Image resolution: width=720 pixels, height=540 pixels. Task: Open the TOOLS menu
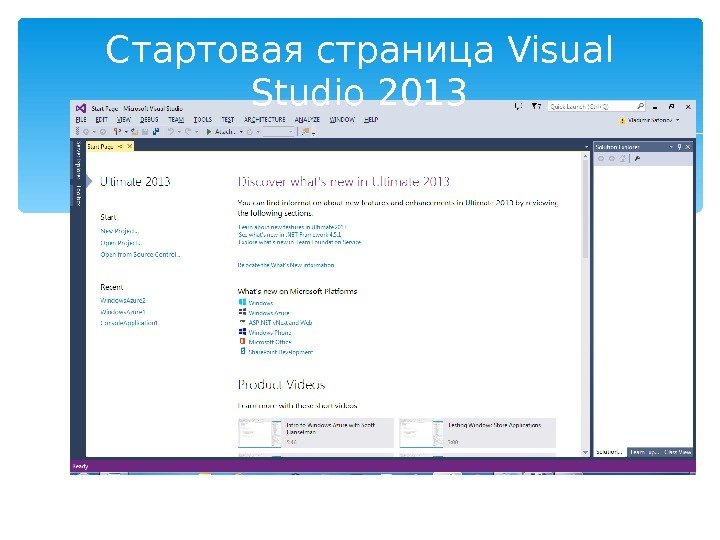[203, 119]
